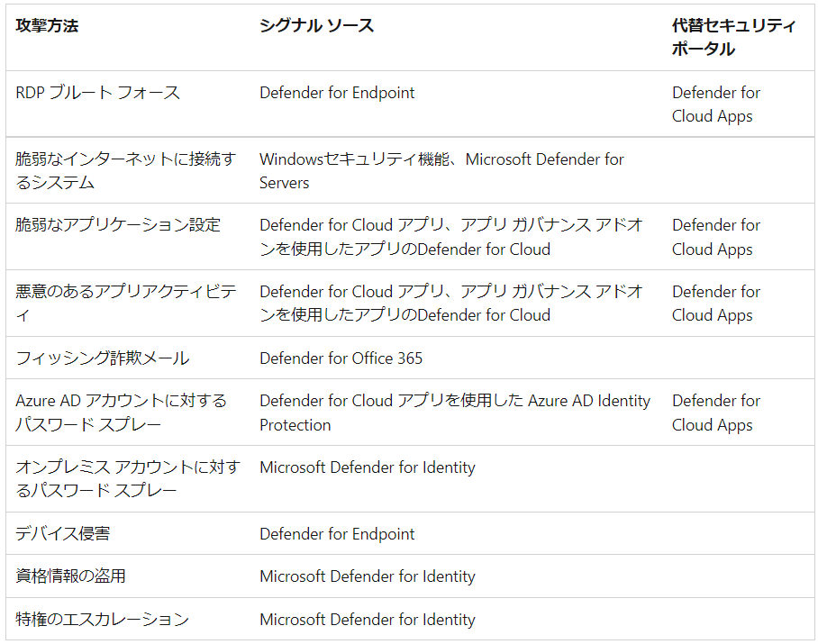
Task: Click the 代替セキュリティ ポータル column header
Action: pos(734,37)
